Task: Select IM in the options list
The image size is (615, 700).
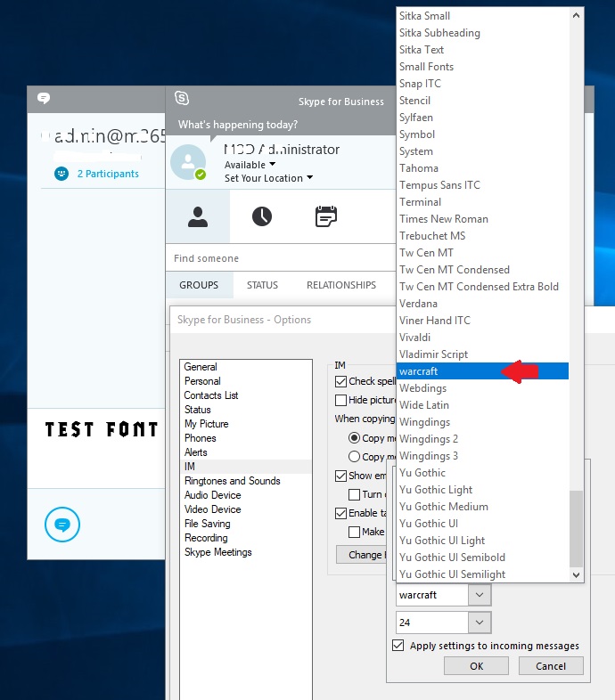Action: [x=246, y=467]
